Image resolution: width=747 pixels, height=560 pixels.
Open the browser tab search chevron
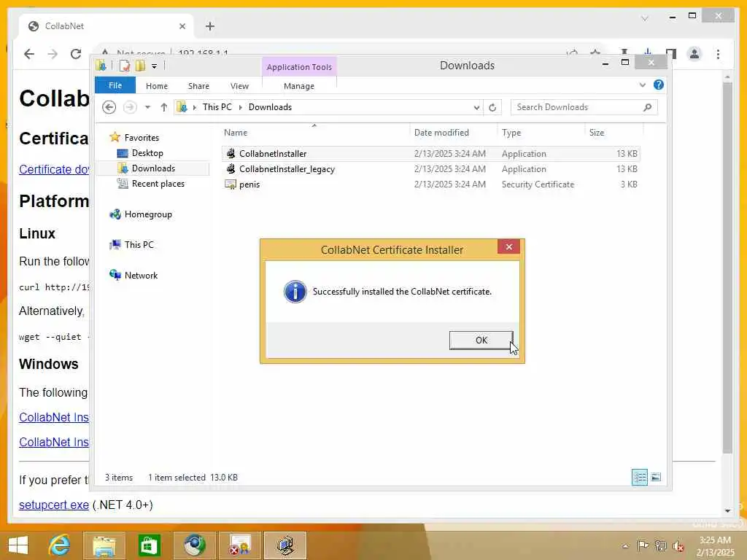(x=645, y=18)
